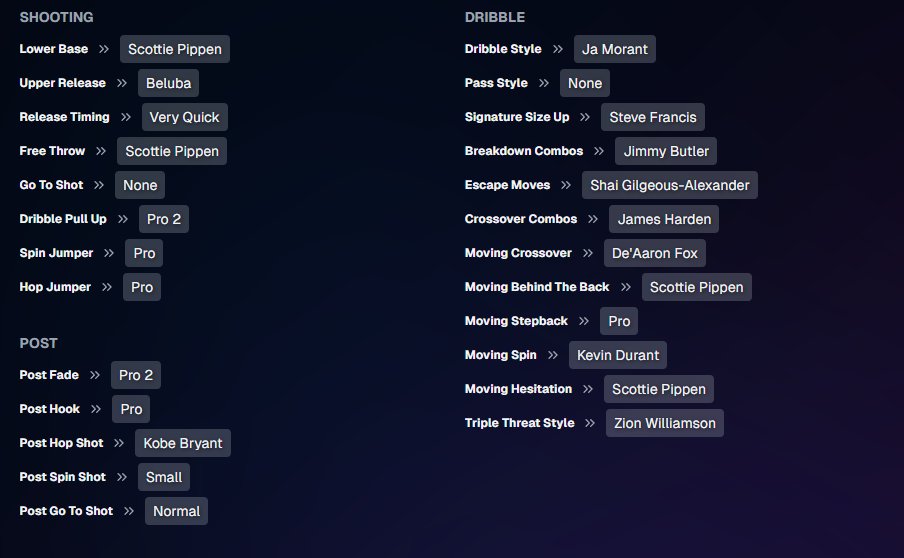This screenshot has height=558, width=904.
Task: Select Scottie Pippen for Moving Hesitation
Action: 659,389
